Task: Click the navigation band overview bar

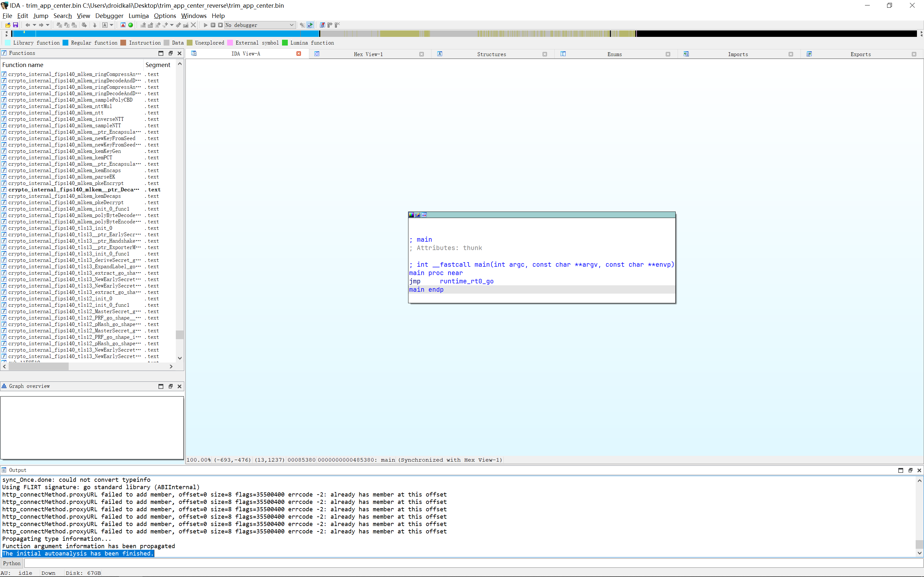Action: (458, 34)
